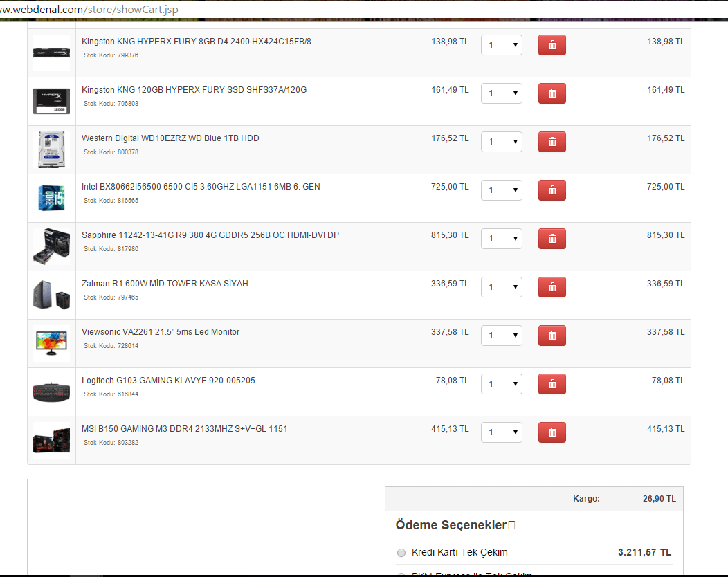Image resolution: width=728 pixels, height=577 pixels.
Task: Open quantity dropdown for Kingston HyperX 8GB RAM
Action: [x=502, y=45]
